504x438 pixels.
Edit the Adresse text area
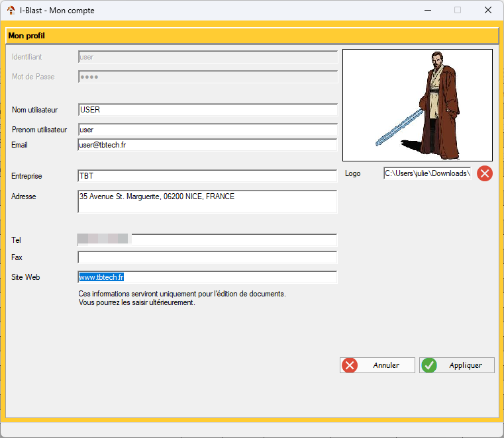pyautogui.click(x=207, y=201)
